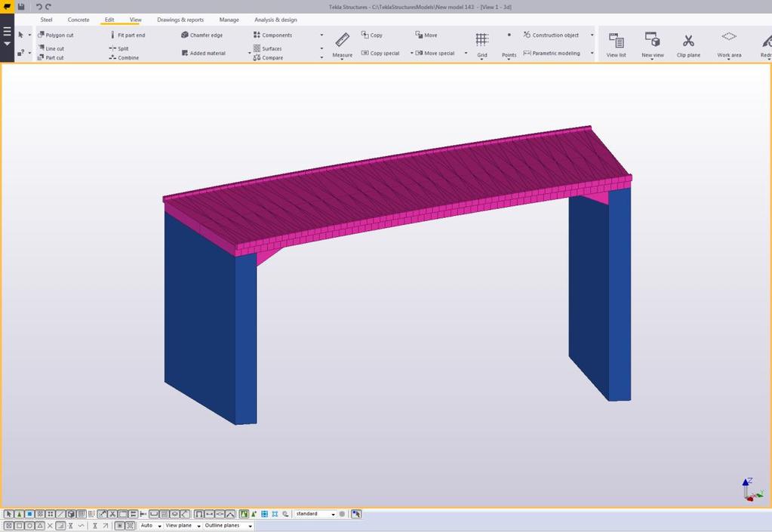Toggle the single line selection switch
Image resolution: width=772 pixels, height=532 pixels.
tap(60, 514)
